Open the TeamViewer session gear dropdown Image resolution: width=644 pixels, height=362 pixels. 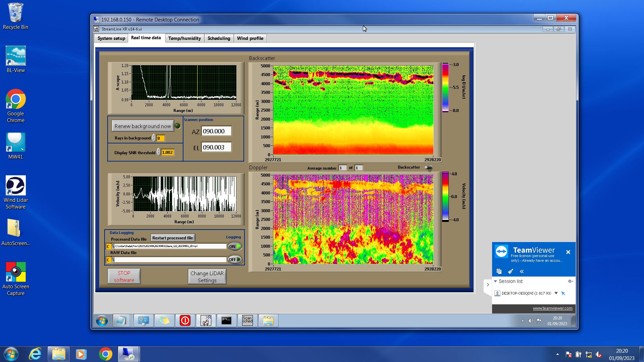(x=570, y=281)
